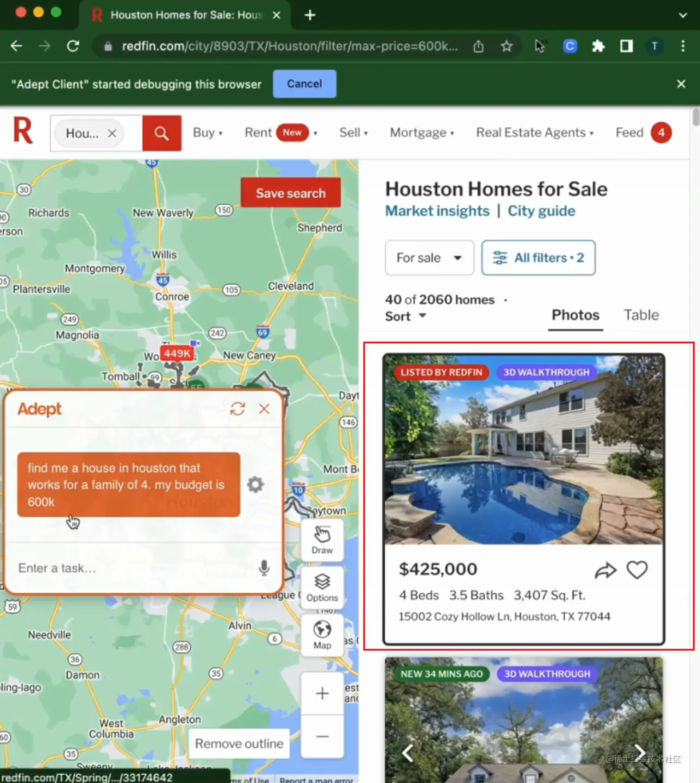Click the Enter a task input field
700x783 pixels.
click(x=134, y=568)
